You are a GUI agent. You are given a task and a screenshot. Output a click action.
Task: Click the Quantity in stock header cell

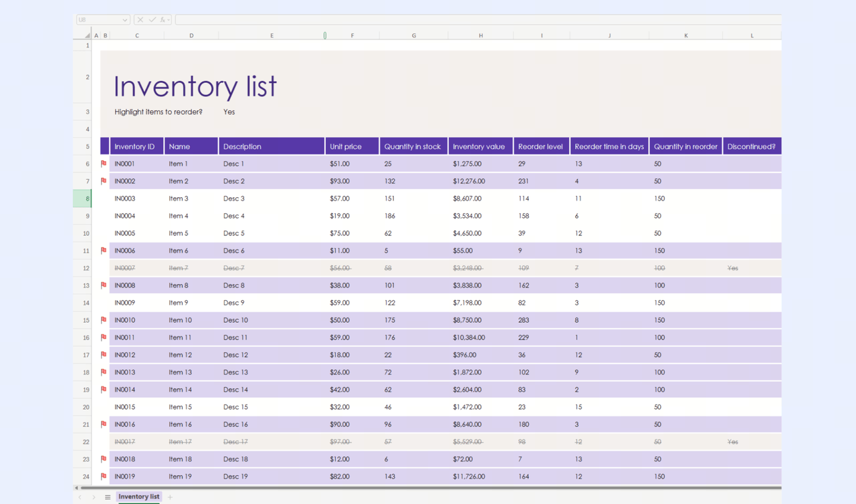click(413, 146)
